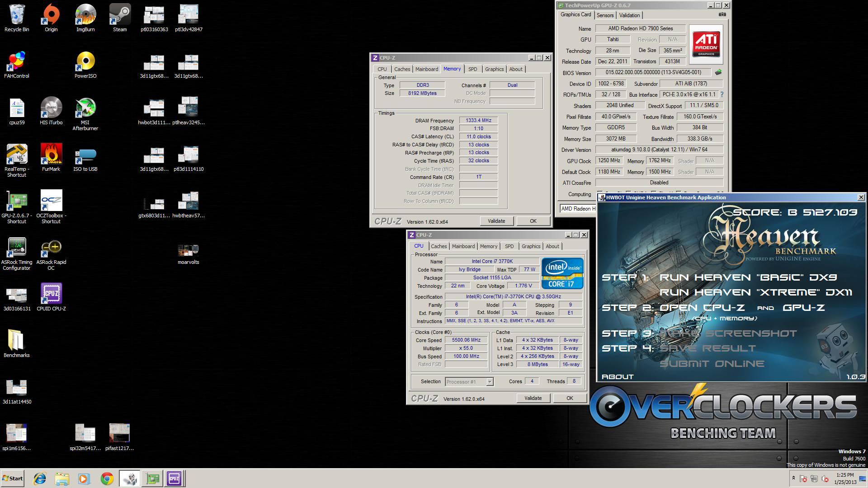
Task: Select the ISO to USB icon
Action: [85, 158]
